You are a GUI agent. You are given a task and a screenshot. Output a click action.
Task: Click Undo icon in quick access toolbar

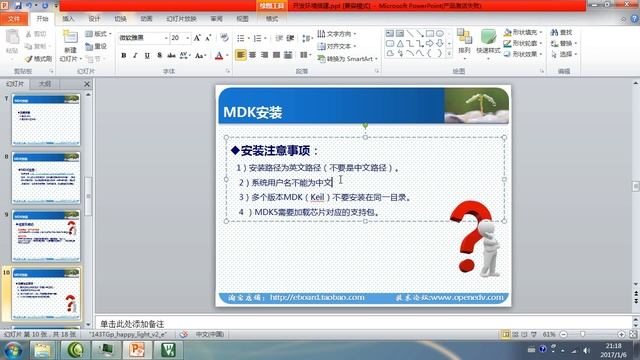pos(29,6)
